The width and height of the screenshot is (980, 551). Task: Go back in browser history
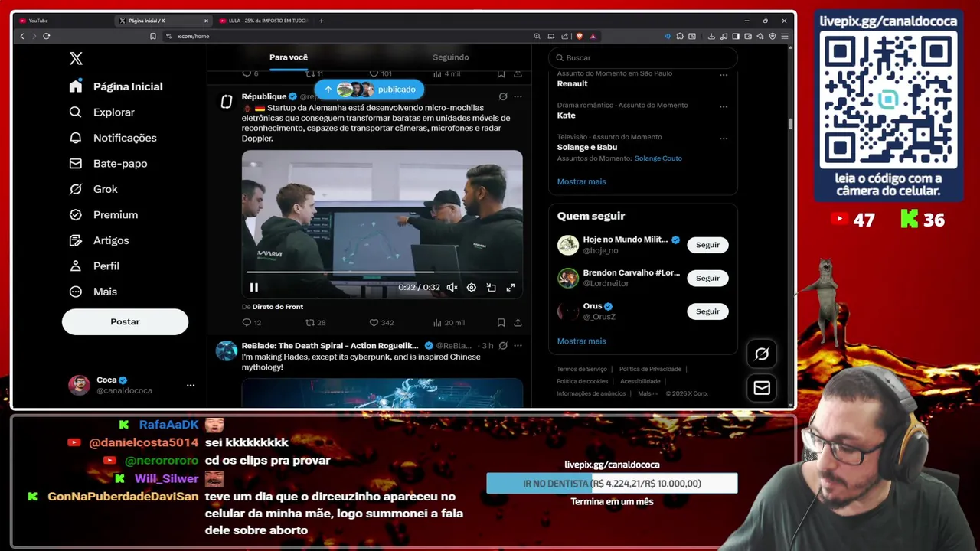click(22, 36)
